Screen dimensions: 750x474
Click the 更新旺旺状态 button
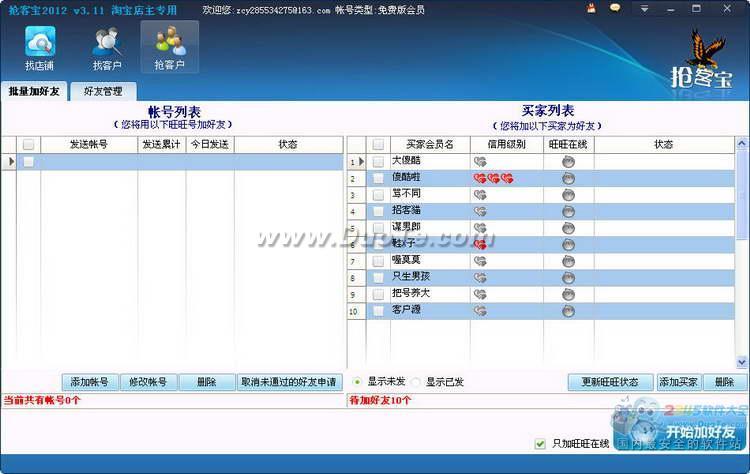click(x=610, y=382)
